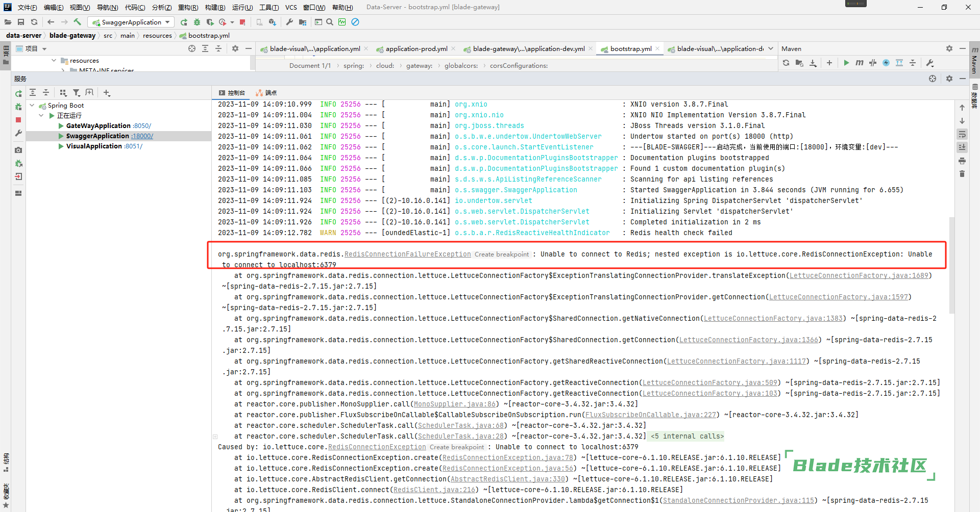Download Maven sources and documentation
The height and width of the screenshot is (512, 980).
[813, 63]
